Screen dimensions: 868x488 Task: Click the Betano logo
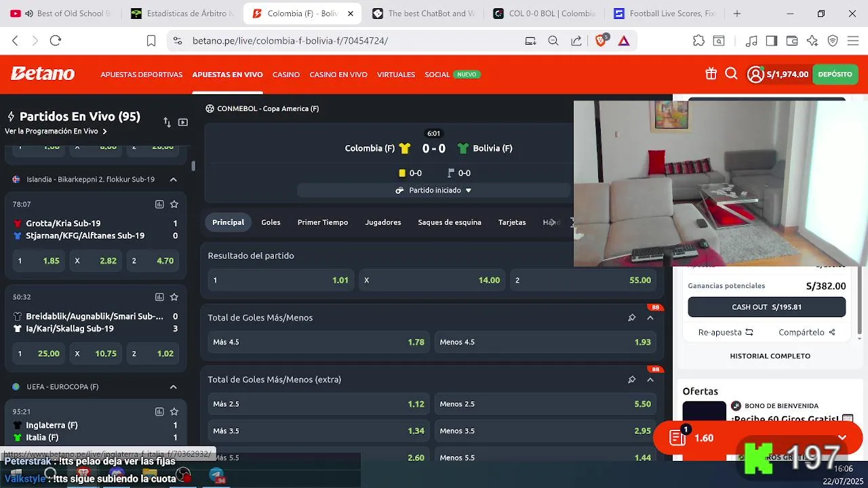[42, 74]
